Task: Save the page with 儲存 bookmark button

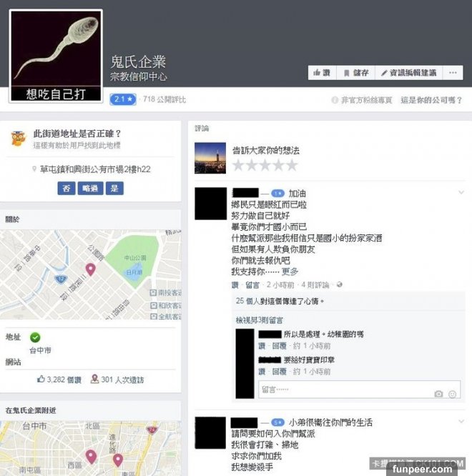Action: [356, 73]
